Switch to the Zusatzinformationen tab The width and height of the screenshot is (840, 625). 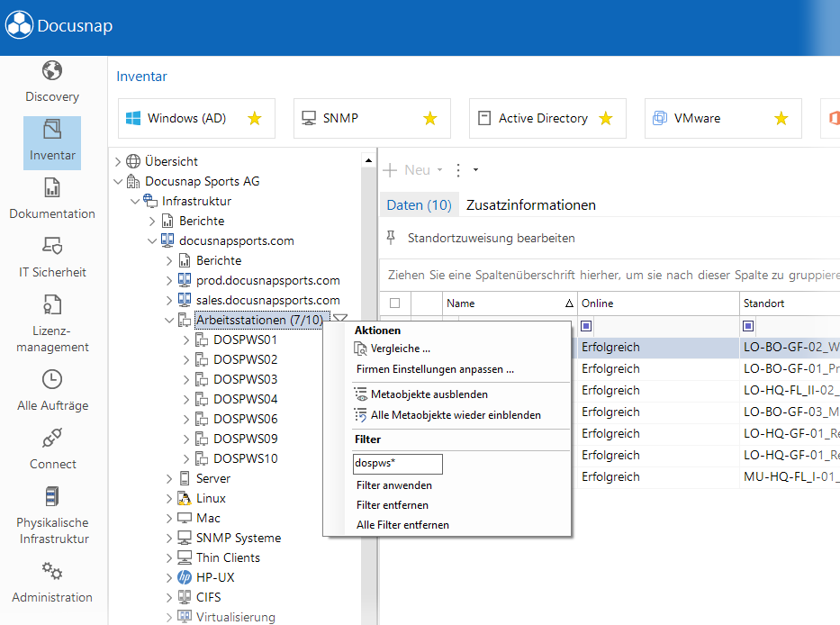[x=531, y=205]
